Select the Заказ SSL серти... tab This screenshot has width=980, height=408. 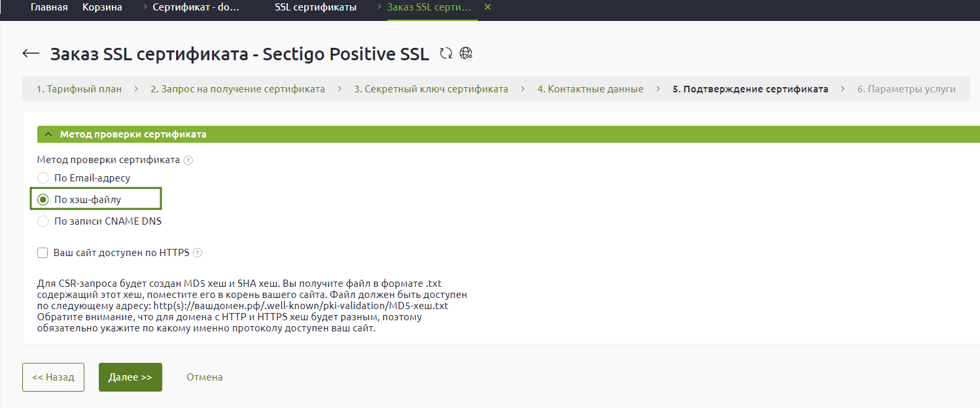pos(429,7)
